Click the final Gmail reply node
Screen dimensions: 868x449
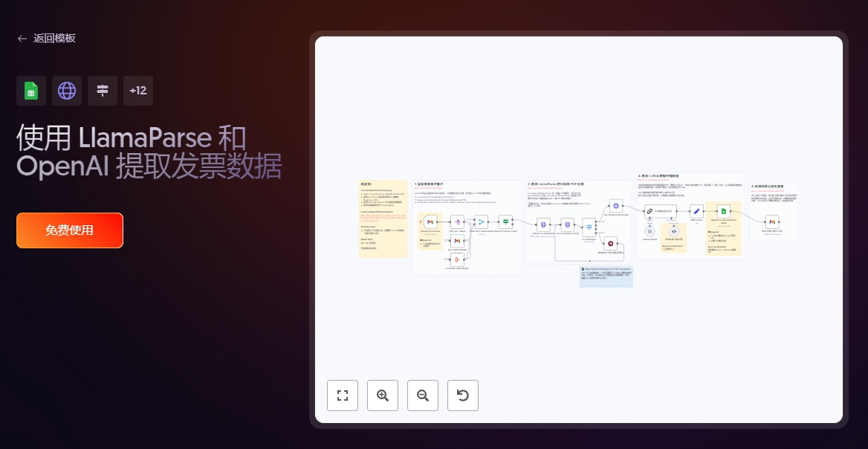click(772, 222)
